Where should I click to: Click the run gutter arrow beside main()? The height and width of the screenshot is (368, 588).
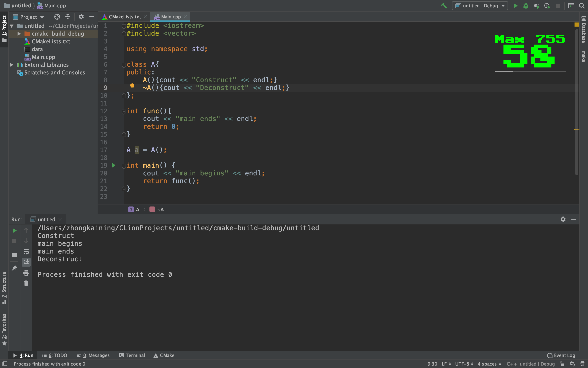114,165
